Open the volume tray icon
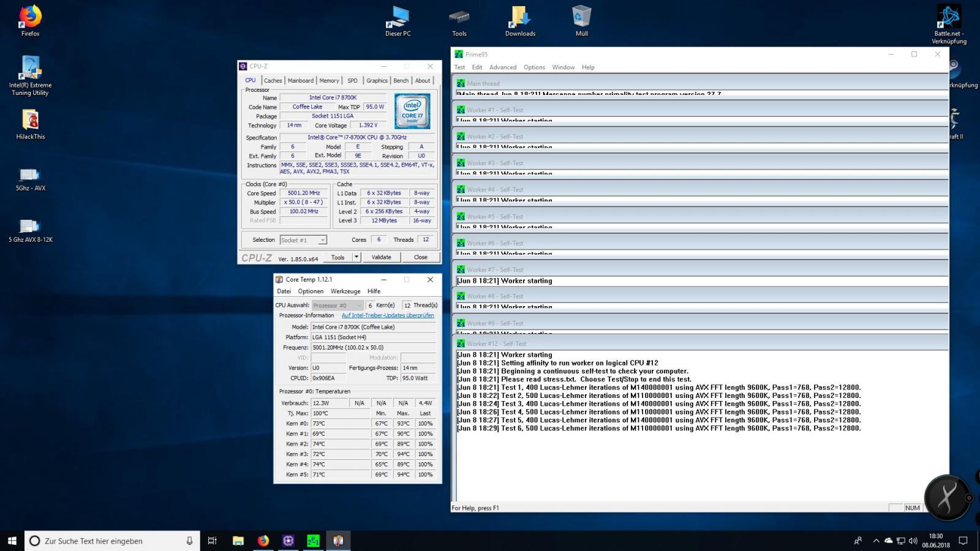Image resolution: width=980 pixels, height=551 pixels. (x=913, y=541)
